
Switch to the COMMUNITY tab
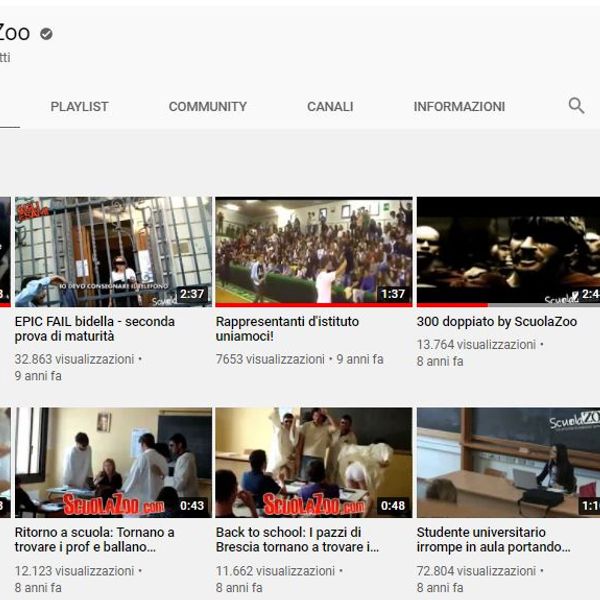coord(208,106)
